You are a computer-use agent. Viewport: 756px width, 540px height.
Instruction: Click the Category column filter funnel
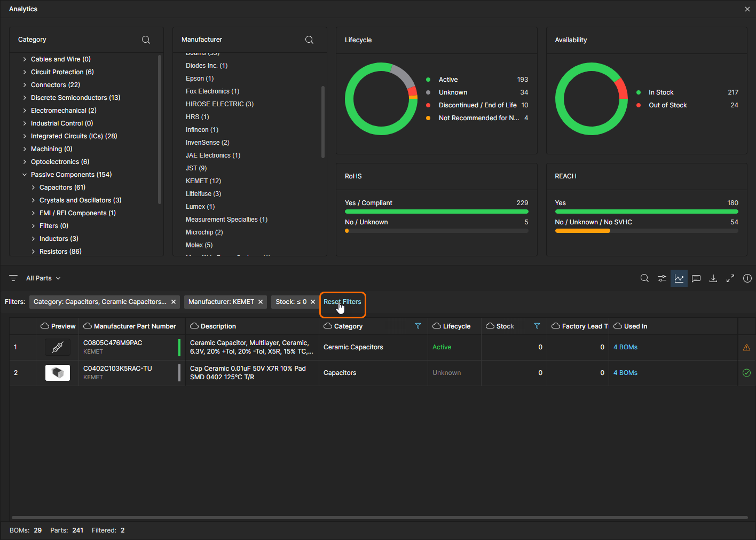point(418,326)
